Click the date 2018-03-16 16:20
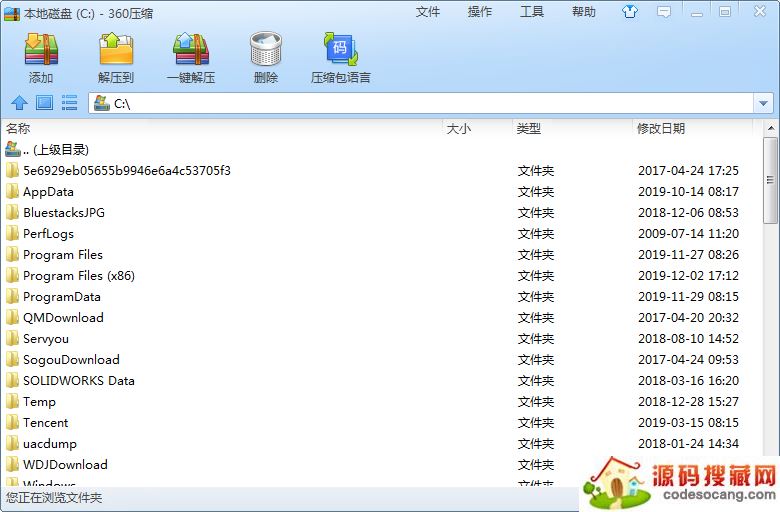780x512 pixels. click(x=688, y=381)
